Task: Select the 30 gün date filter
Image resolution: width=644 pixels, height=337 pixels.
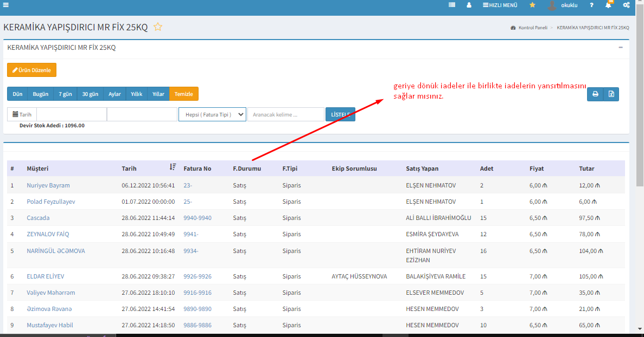Action: click(90, 94)
